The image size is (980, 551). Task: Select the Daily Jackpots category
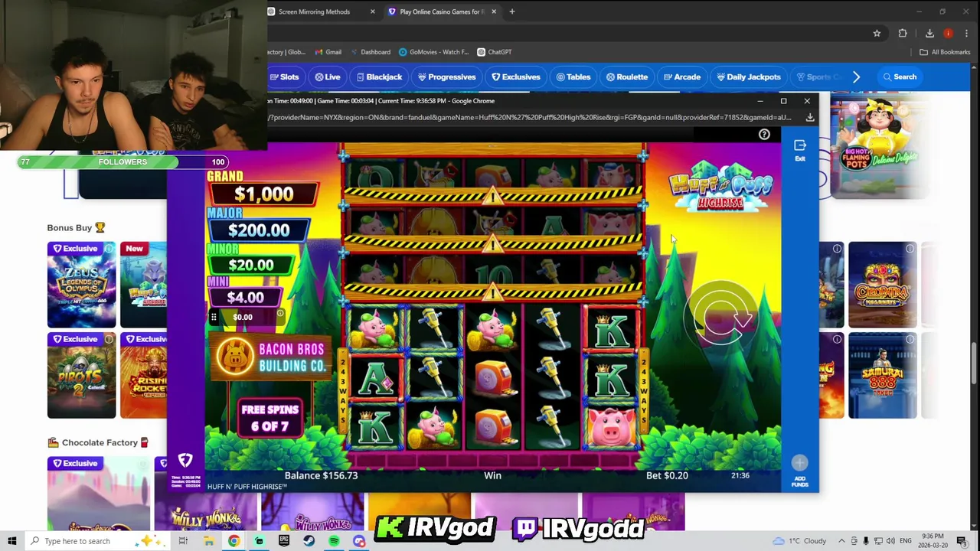tap(749, 77)
